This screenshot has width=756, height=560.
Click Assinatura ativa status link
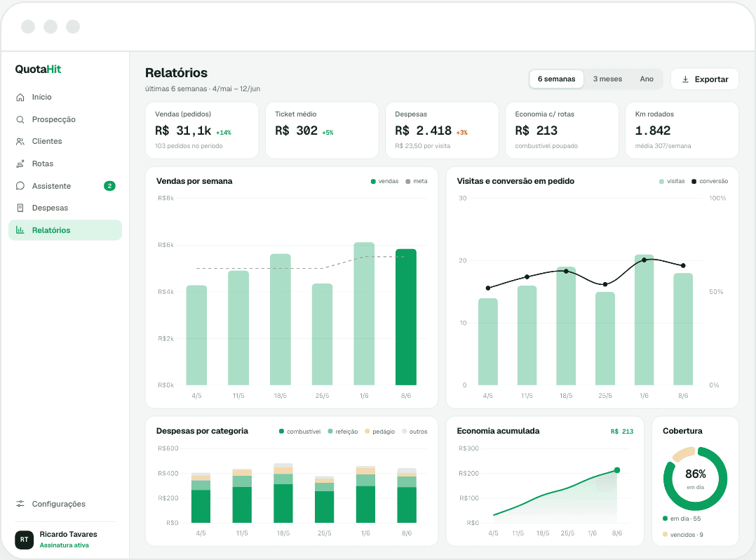tap(64, 545)
